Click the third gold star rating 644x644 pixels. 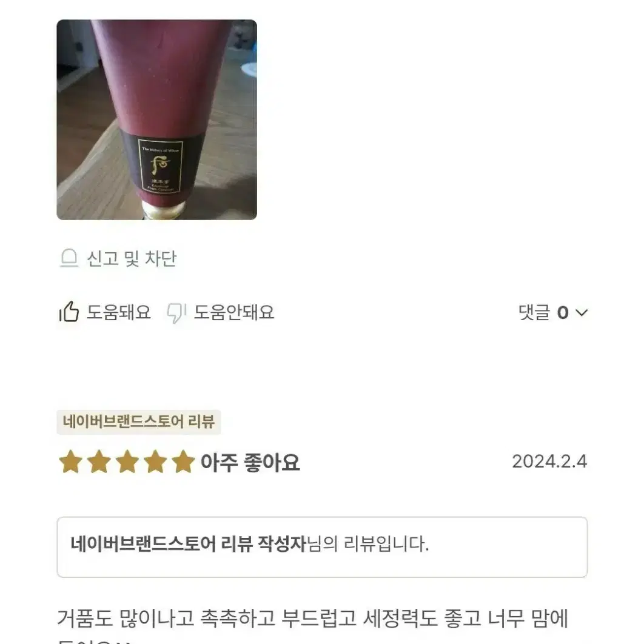(127, 461)
